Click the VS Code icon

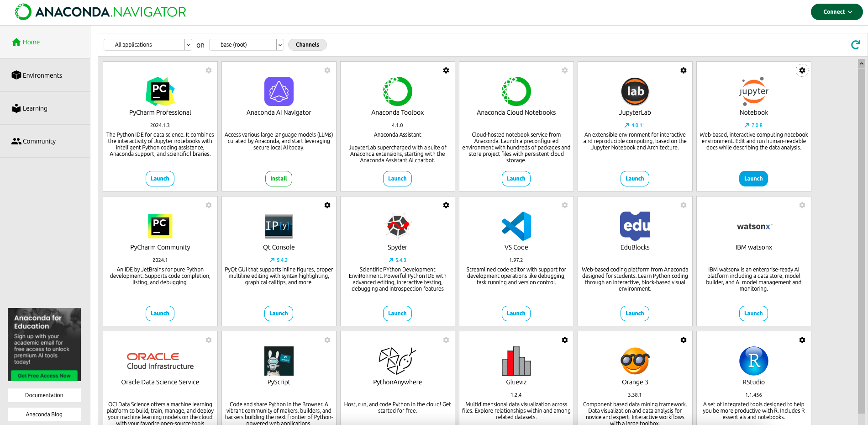tap(516, 226)
